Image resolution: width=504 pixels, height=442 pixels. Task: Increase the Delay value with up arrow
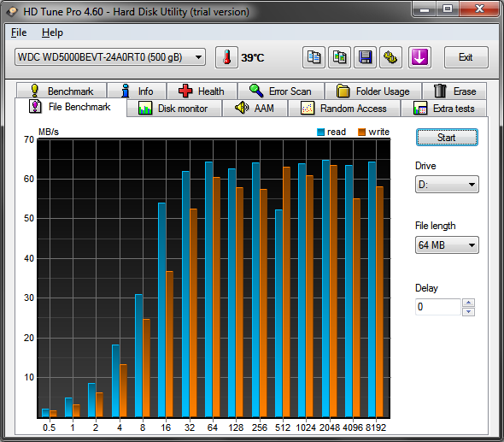(x=468, y=303)
